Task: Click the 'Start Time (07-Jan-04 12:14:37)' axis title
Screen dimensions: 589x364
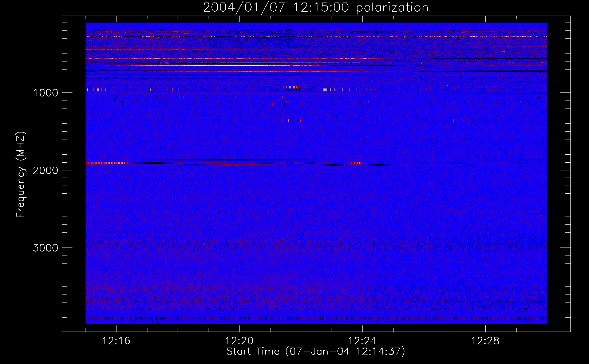Action: click(x=316, y=352)
